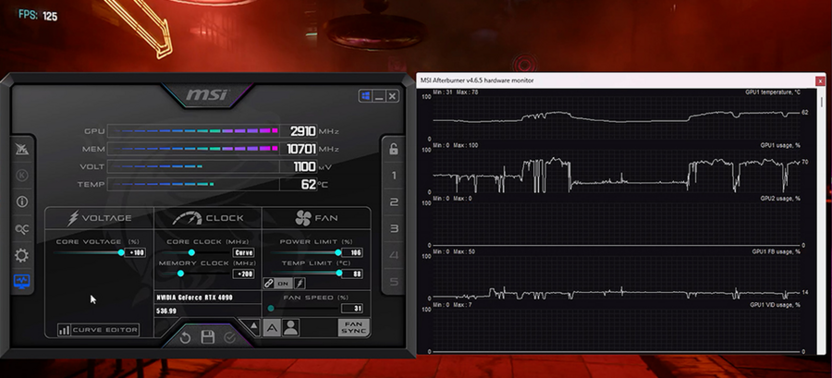Save profile with the floppy disk icon

207,337
